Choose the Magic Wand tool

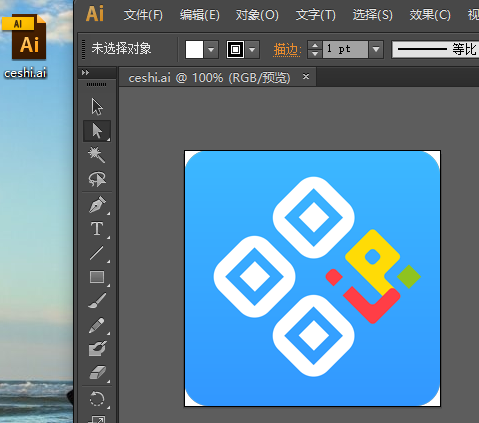[x=97, y=155]
